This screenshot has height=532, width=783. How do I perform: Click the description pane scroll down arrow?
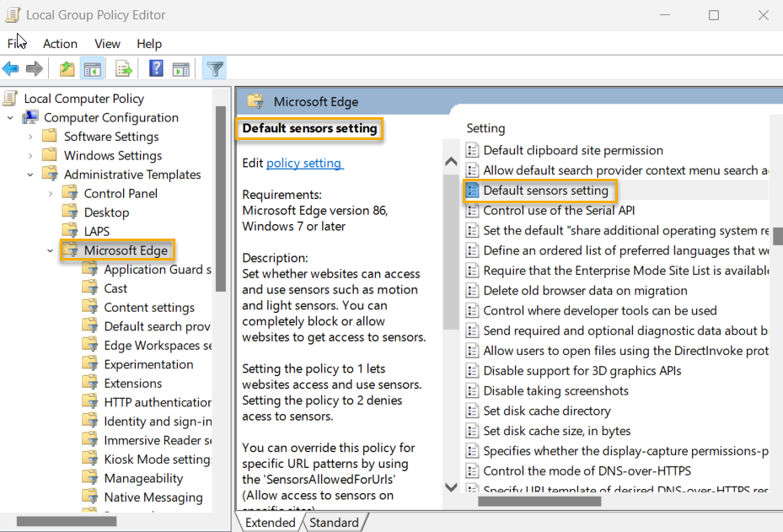pos(451,488)
